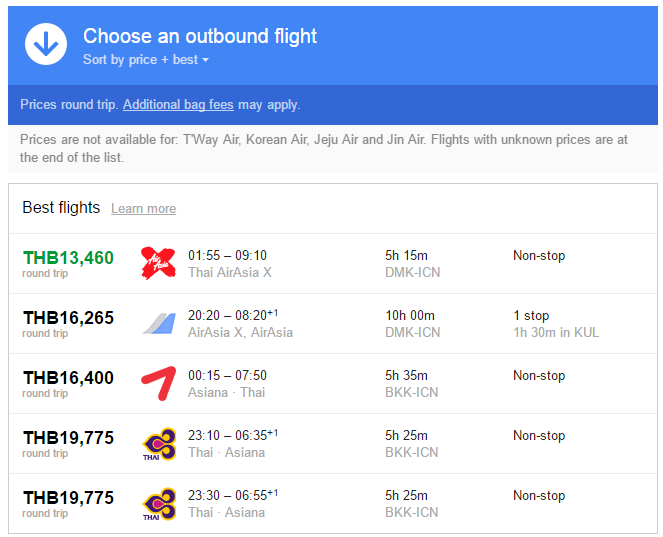
Task: Open the Additional bag fees link
Action: [x=179, y=105]
